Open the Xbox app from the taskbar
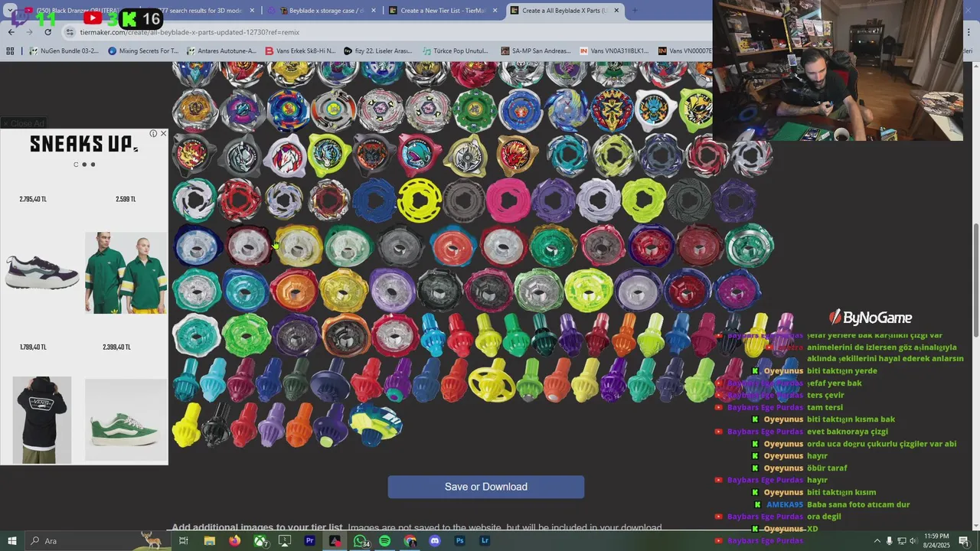Screen dimensions: 980x551 tap(260, 541)
